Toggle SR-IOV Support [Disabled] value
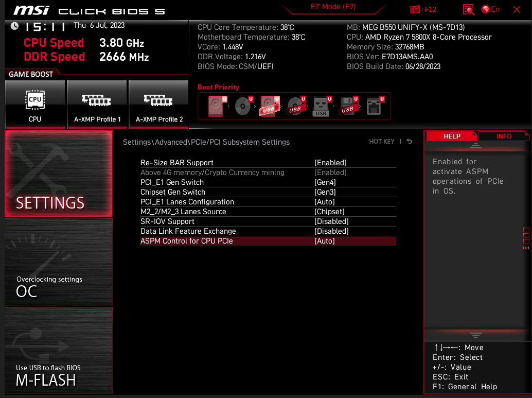The width and height of the screenshot is (532, 398). [331, 221]
